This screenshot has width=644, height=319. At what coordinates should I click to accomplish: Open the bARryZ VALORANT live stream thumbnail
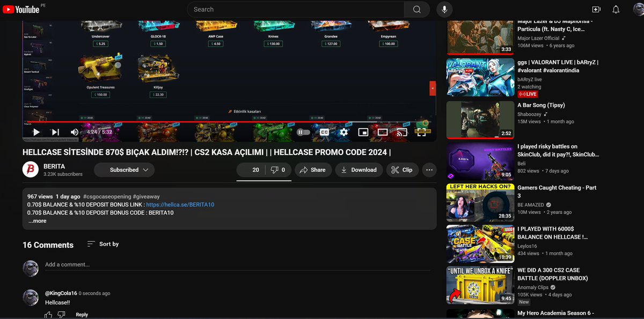click(x=480, y=78)
